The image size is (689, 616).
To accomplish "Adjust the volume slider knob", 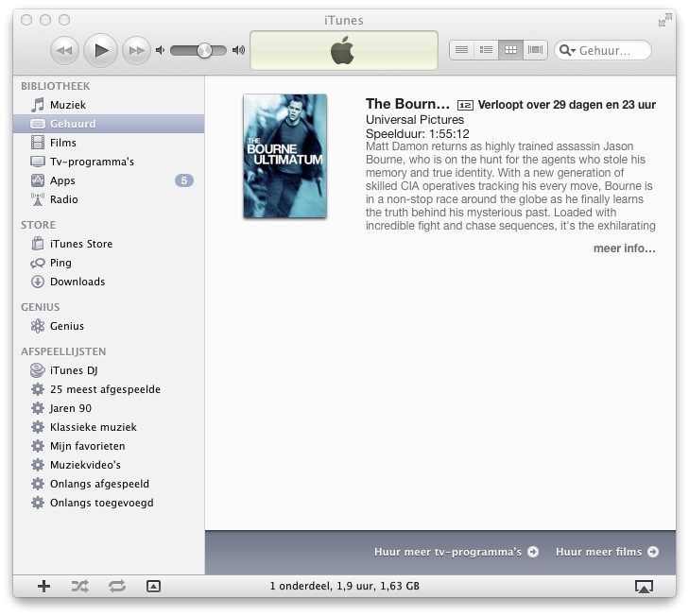I will point(204,50).
